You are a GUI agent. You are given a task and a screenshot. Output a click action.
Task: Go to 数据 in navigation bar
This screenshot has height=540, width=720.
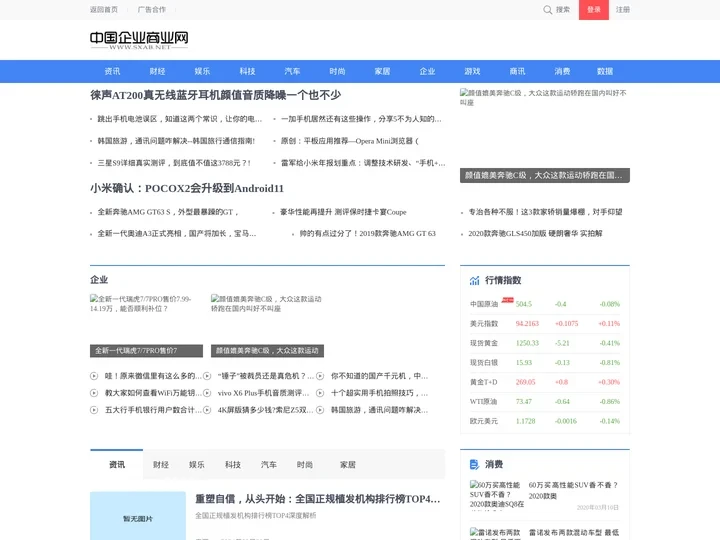coord(605,71)
